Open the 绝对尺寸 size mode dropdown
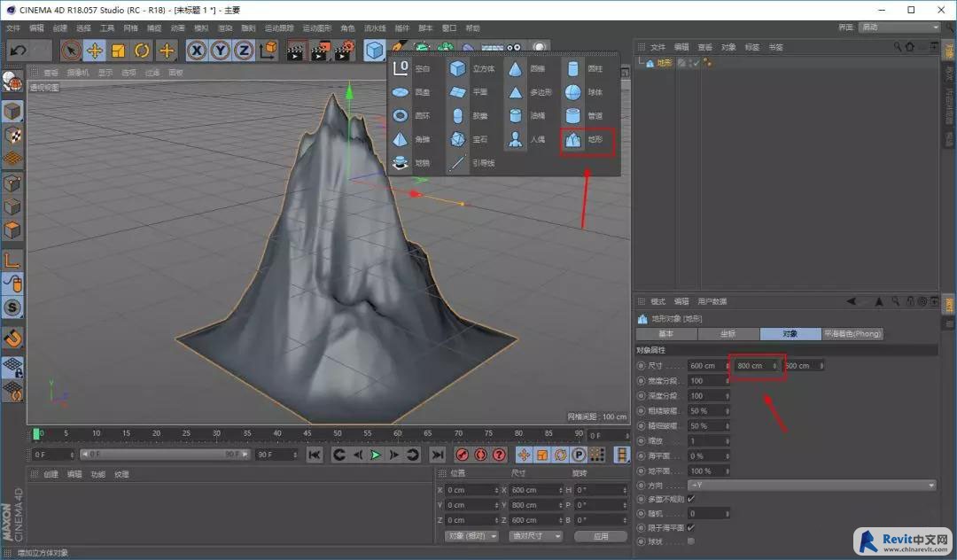Screen dimensions: 957x560 pos(535,535)
